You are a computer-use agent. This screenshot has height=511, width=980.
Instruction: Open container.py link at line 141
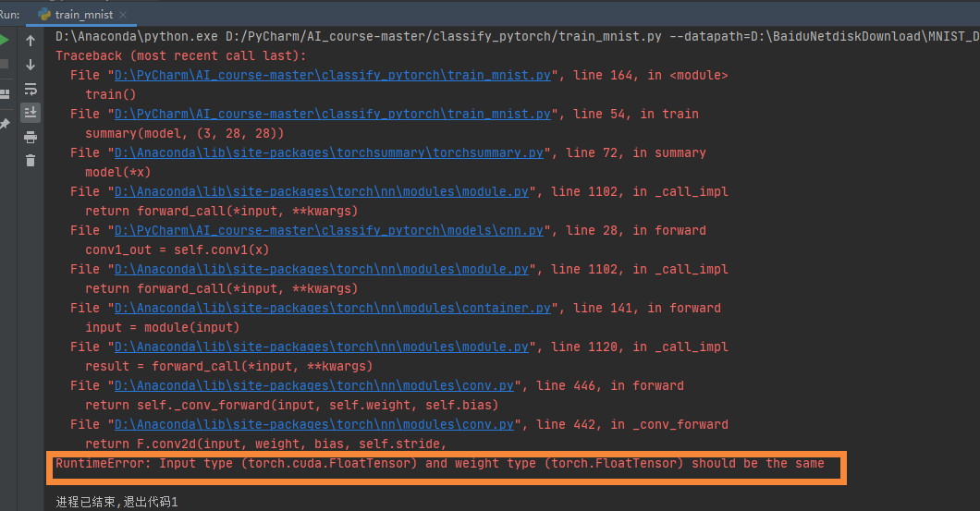pos(333,308)
